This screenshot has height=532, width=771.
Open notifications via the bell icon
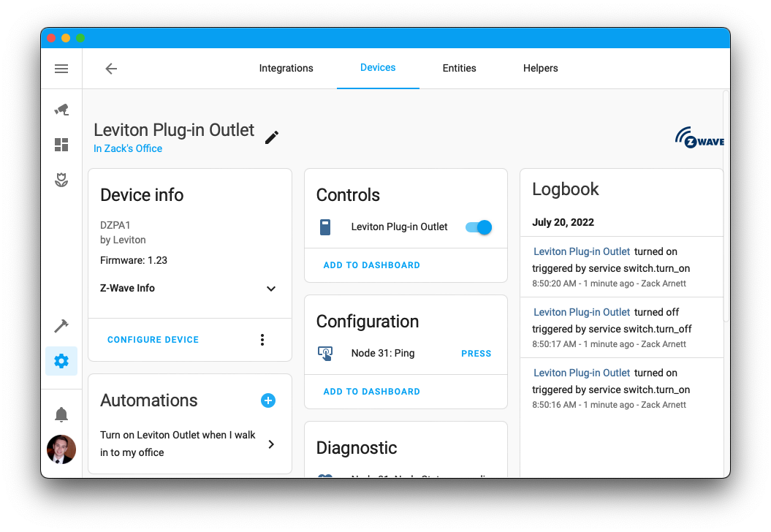(61, 414)
